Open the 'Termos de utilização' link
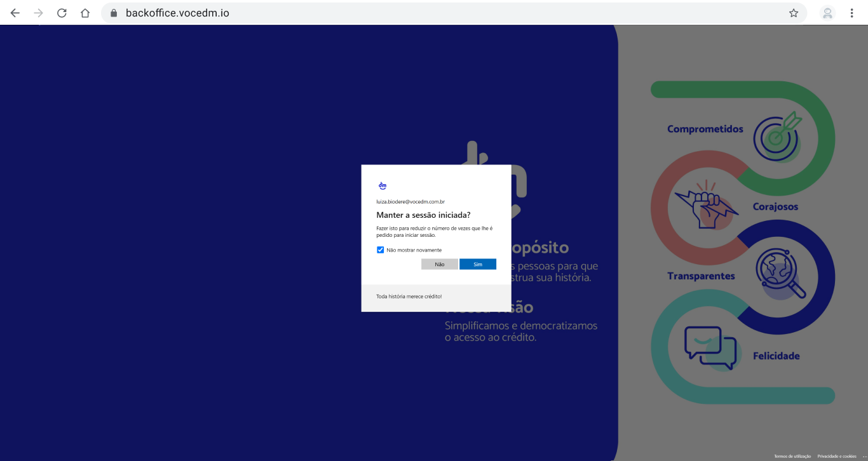 pyautogui.click(x=792, y=456)
